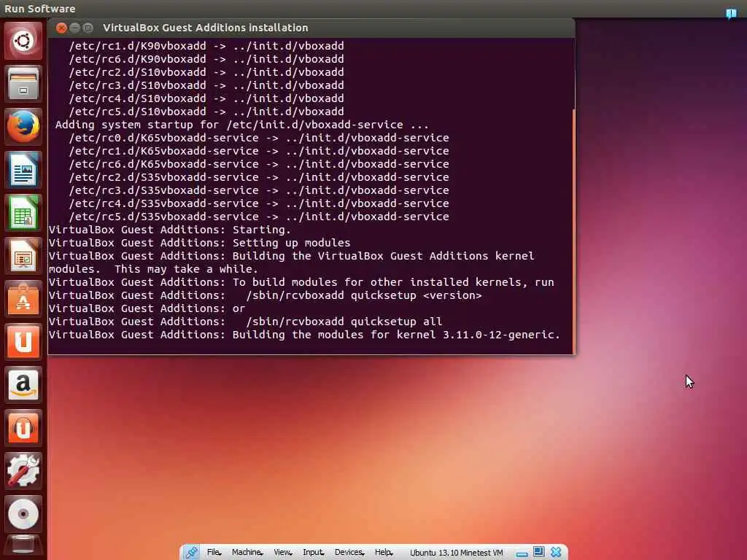Open File menu in VirtualBox toolbar
Viewport: 747px width, 560px height.
(214, 553)
